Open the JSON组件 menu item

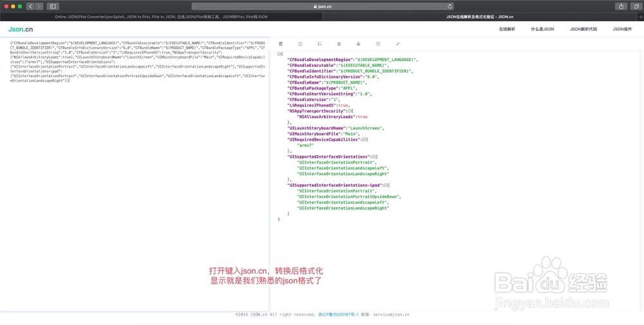pos(622,29)
